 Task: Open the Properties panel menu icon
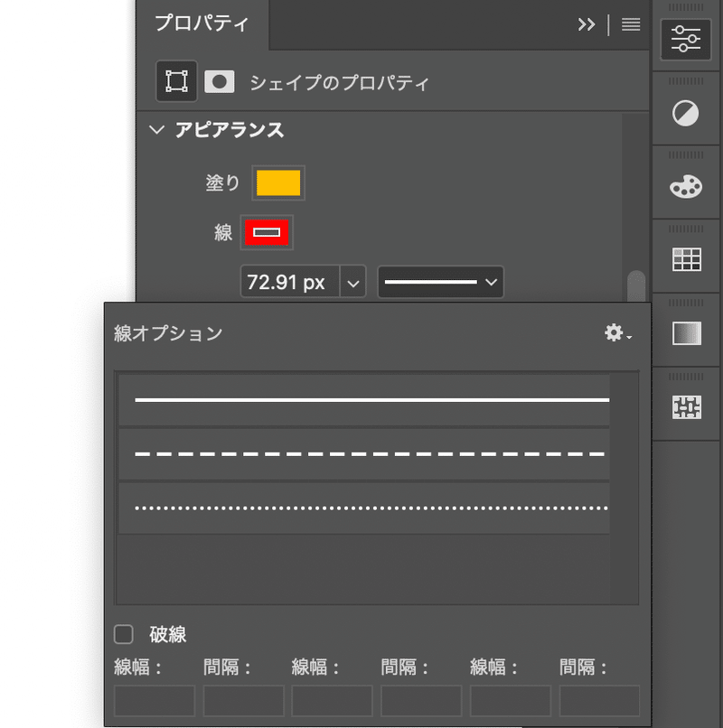click(631, 24)
